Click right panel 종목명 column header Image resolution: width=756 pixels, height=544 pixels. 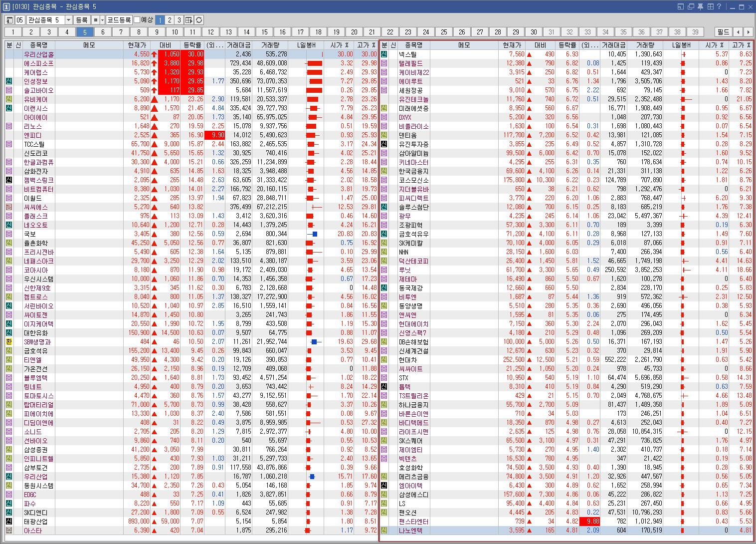tap(413, 45)
